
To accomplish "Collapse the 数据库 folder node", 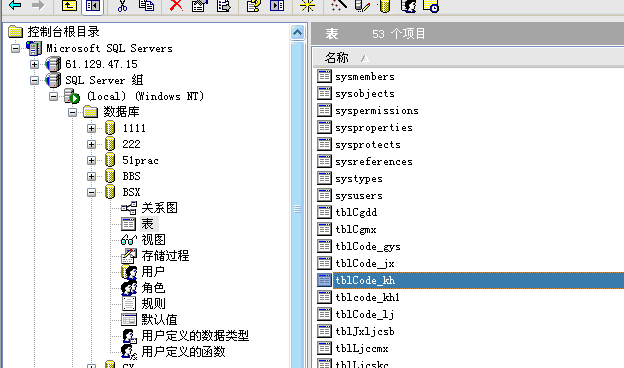I will point(72,113).
